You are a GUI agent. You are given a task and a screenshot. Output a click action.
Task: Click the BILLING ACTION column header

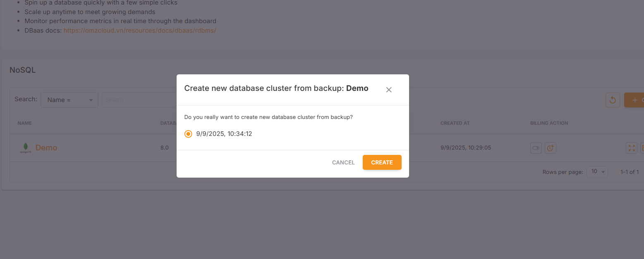coord(549,123)
